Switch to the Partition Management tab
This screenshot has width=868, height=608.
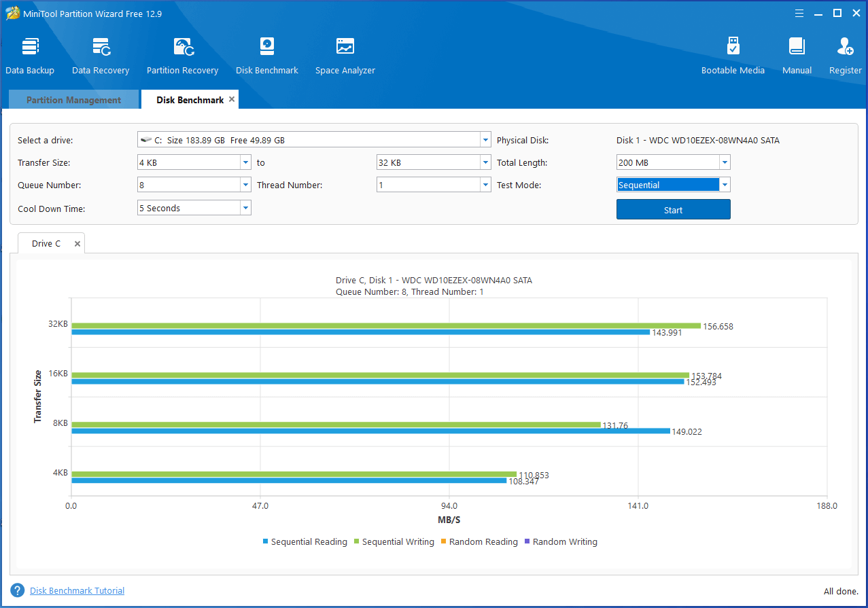point(73,100)
